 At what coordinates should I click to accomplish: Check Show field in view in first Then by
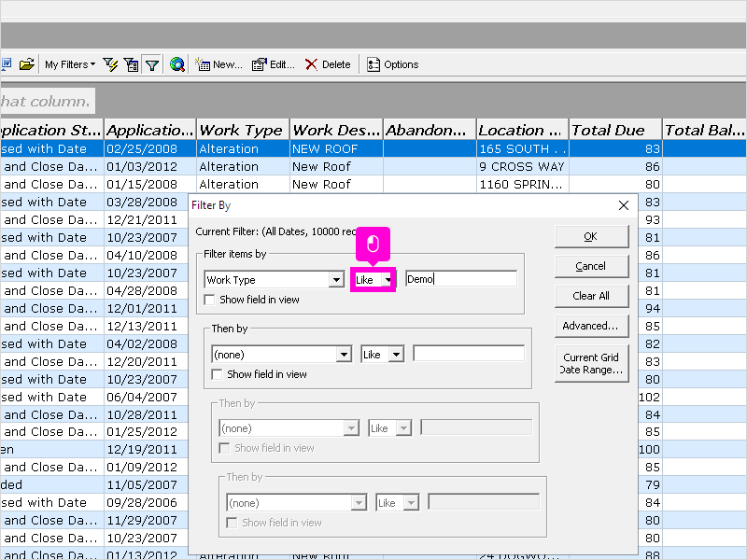tap(217, 374)
